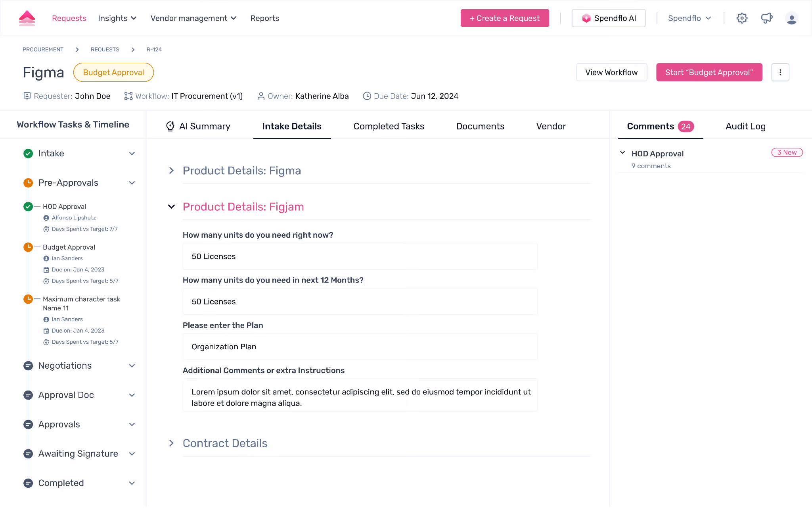The image size is (812, 508).
Task: Click the Create a Request button
Action: [x=505, y=18]
